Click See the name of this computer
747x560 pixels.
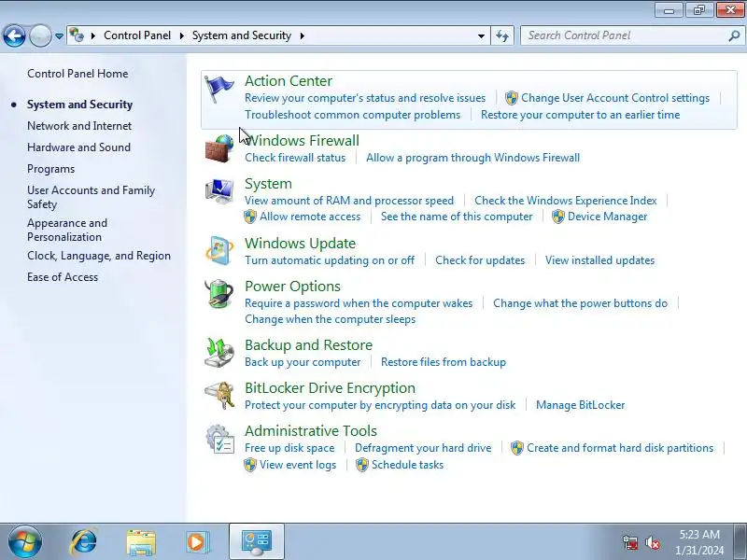tap(457, 217)
